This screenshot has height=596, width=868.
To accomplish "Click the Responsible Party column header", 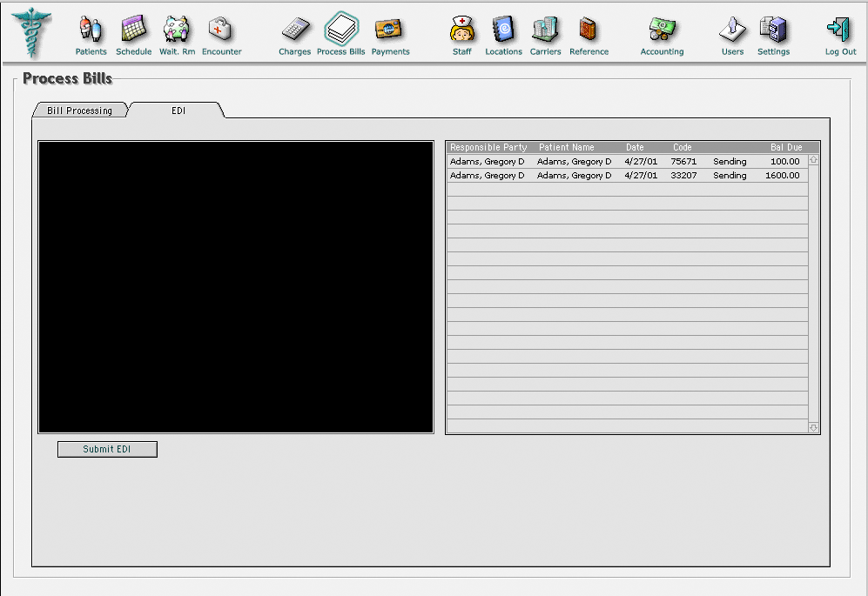I will click(x=488, y=147).
